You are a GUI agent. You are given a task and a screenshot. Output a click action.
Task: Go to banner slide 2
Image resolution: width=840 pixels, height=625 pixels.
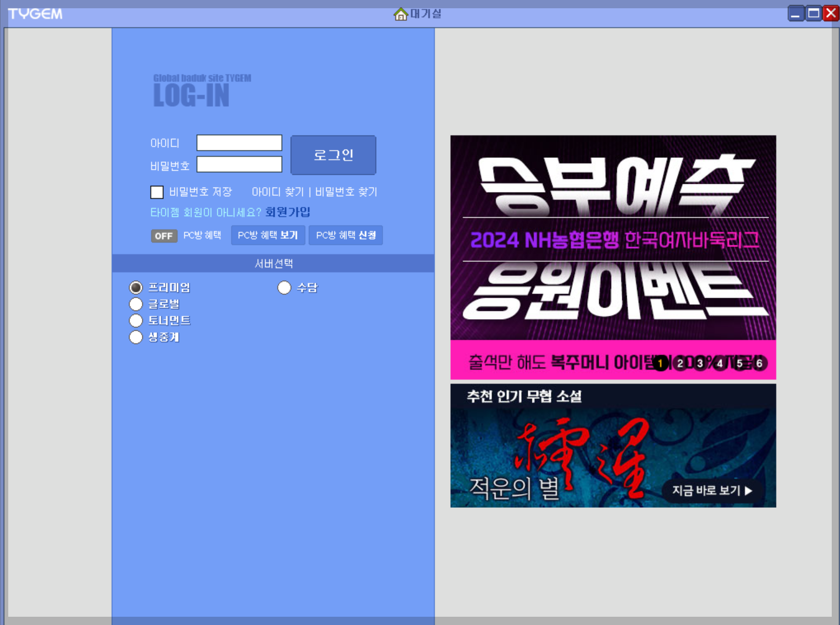pos(680,363)
